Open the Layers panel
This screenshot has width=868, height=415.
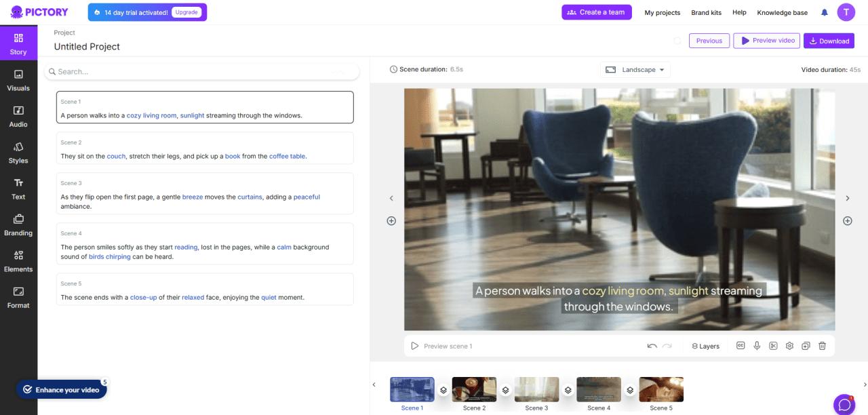tap(705, 346)
